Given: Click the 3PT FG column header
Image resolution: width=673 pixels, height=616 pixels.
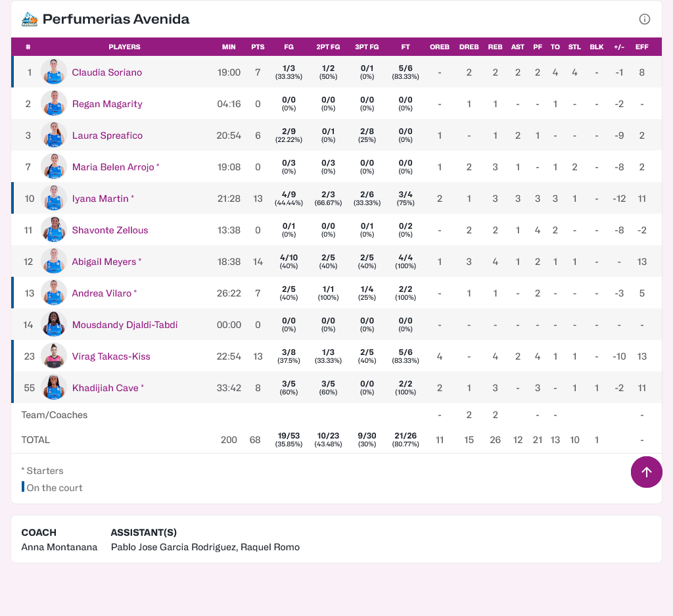Looking at the screenshot, I should tap(367, 47).
